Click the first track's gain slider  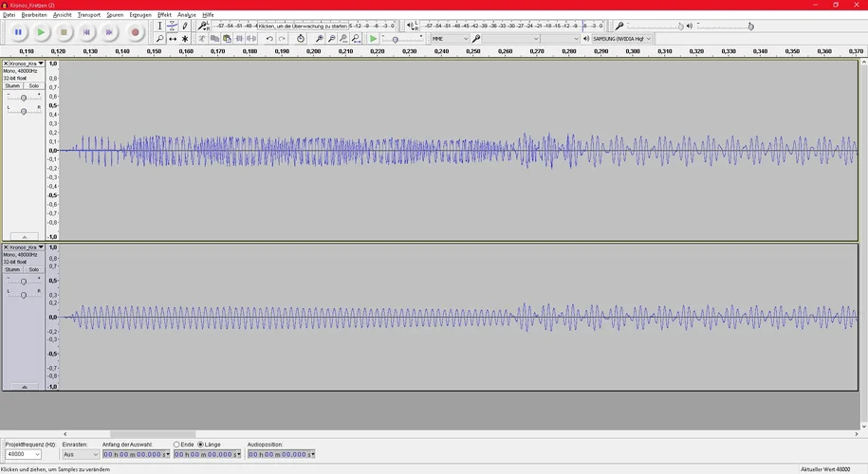click(x=24, y=98)
